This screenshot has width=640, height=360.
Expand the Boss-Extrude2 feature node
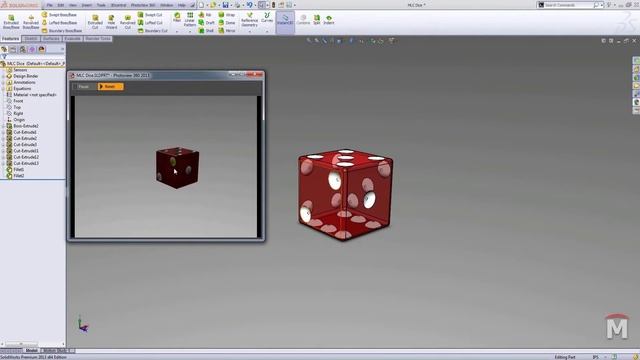(4, 126)
